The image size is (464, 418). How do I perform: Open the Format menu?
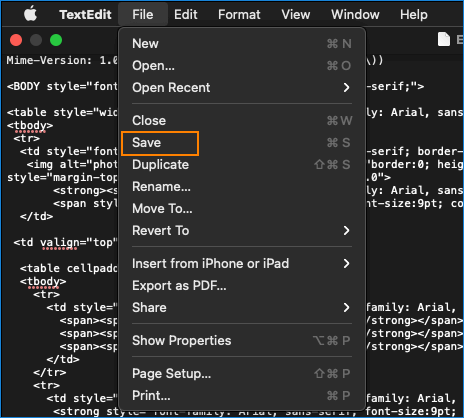(x=239, y=15)
